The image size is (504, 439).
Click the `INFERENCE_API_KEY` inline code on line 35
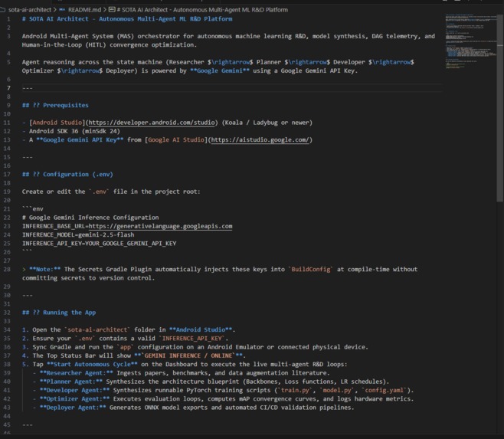[x=192, y=339]
